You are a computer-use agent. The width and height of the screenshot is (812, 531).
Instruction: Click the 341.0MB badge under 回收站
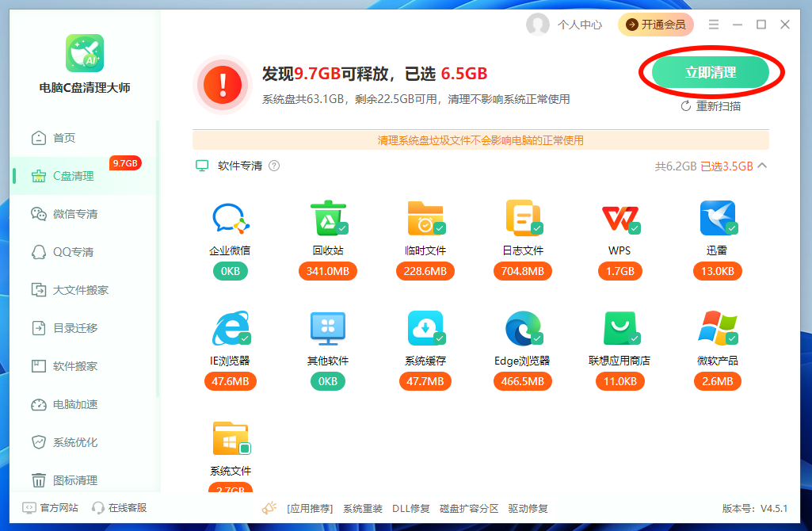(x=328, y=271)
